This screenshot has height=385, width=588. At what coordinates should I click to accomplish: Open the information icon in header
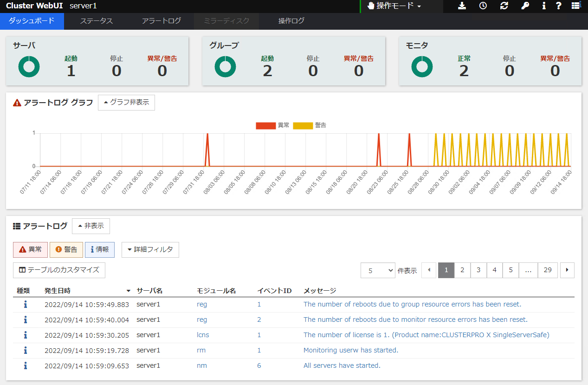pyautogui.click(x=544, y=6)
